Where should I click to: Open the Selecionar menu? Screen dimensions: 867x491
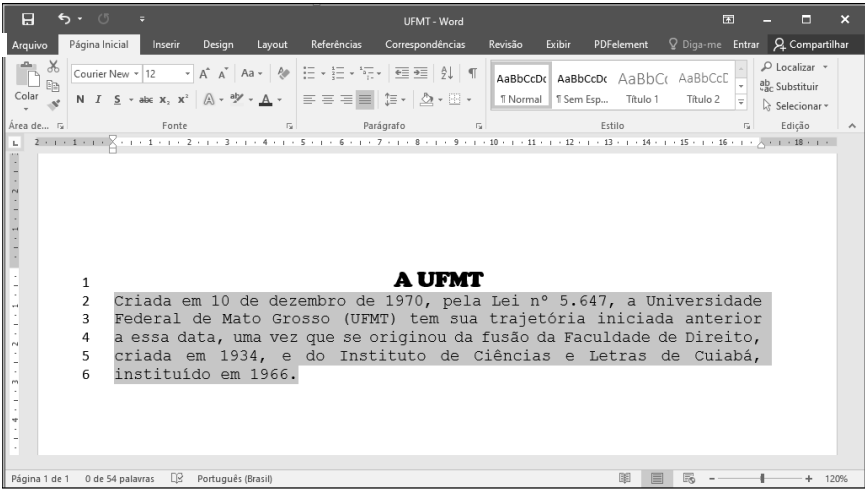(x=795, y=106)
